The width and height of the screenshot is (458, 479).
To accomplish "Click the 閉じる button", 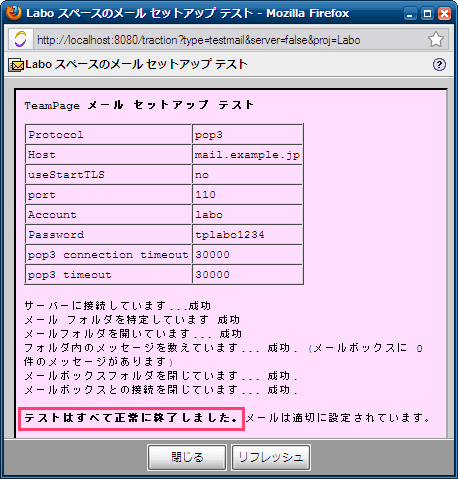I will point(187,457).
